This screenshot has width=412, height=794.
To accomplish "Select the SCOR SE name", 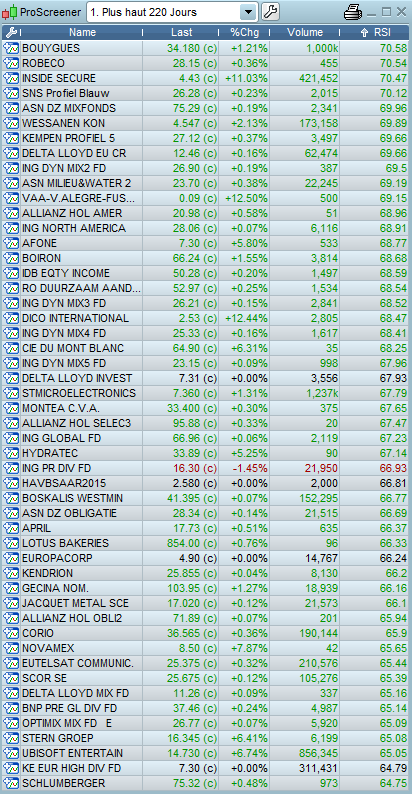I will coord(45,678).
